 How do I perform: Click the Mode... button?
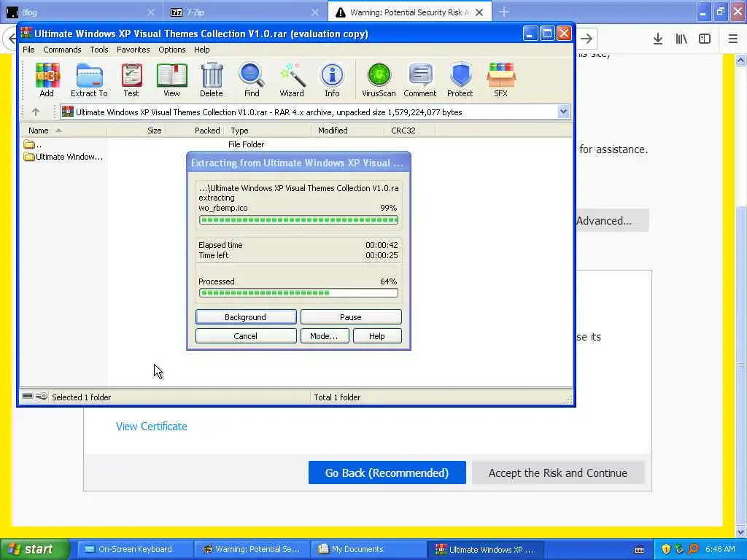tap(325, 336)
